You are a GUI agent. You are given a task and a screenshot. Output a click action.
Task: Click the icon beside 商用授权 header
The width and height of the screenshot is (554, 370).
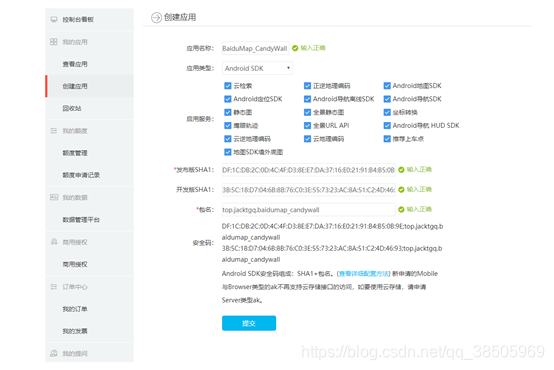click(54, 242)
